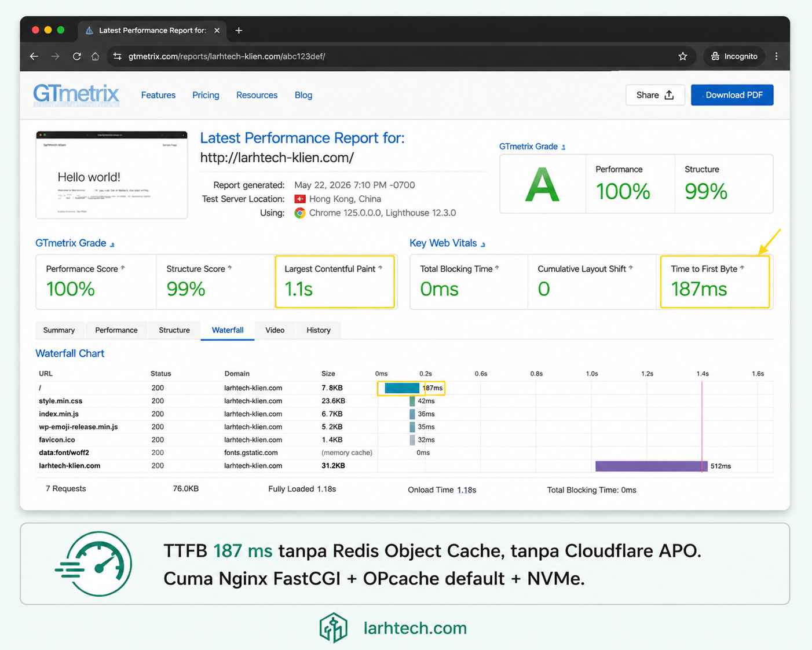This screenshot has height=650, width=812.
Task: Switch to the Performance tab
Action: pos(116,330)
